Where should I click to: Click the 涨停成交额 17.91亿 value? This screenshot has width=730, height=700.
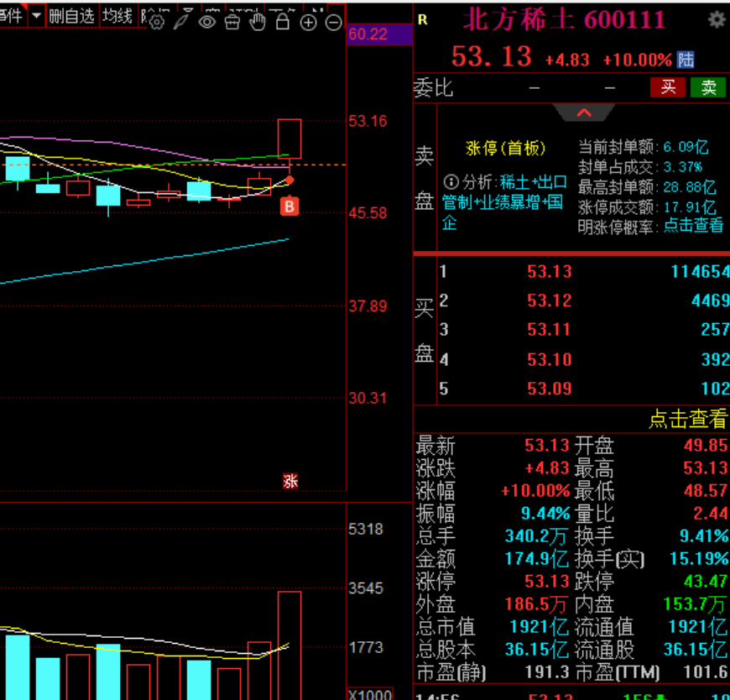[689, 206]
